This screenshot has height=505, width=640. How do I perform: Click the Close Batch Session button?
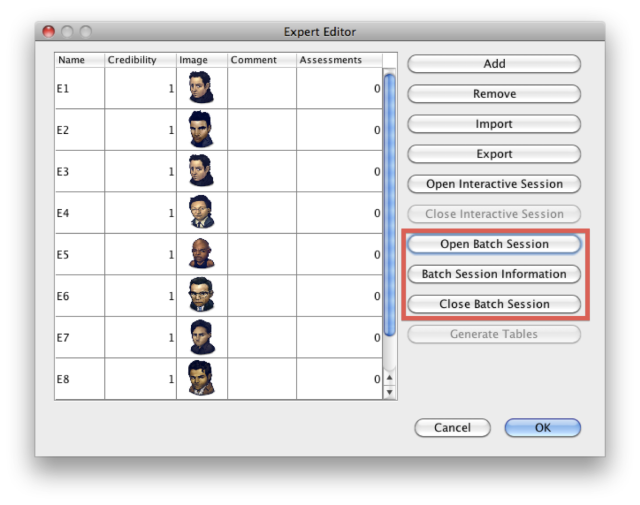tap(494, 304)
